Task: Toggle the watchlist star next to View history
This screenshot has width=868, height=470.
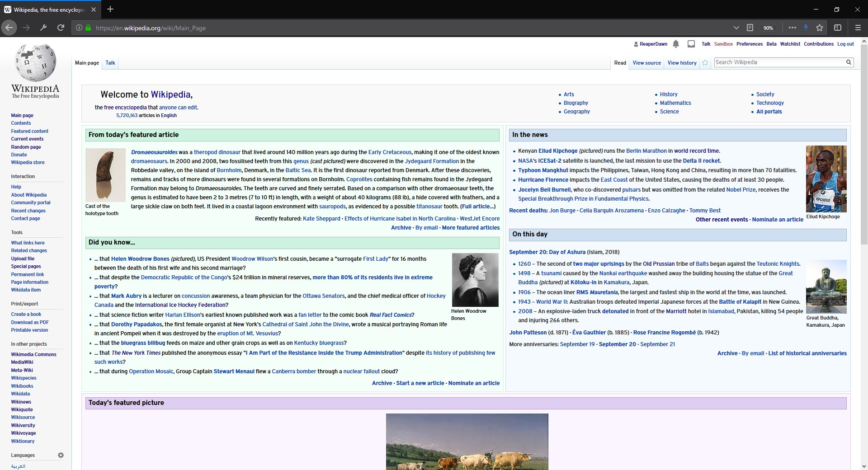Action: [705, 63]
